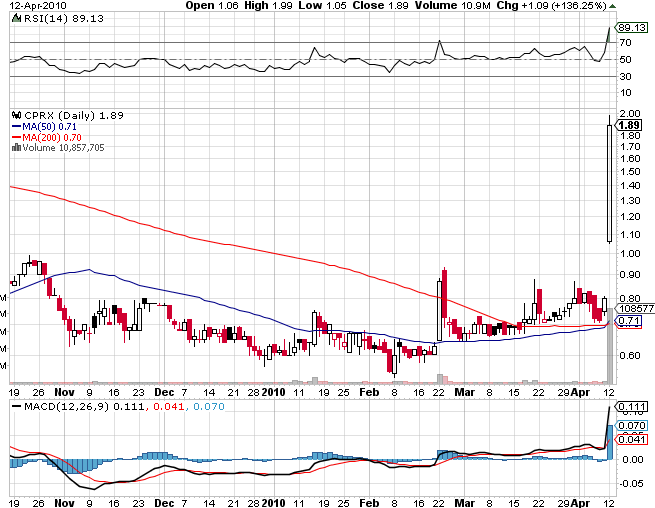This screenshot has width=655, height=508.
Task: Click the Feb label on MACD panel date axis
Action: pyautogui.click(x=369, y=503)
